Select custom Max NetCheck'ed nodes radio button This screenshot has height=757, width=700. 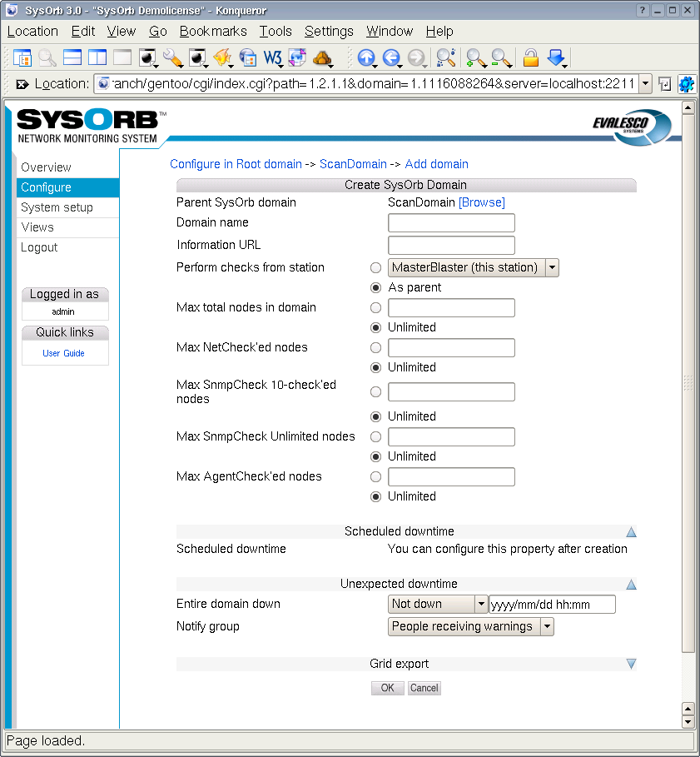pos(376,347)
